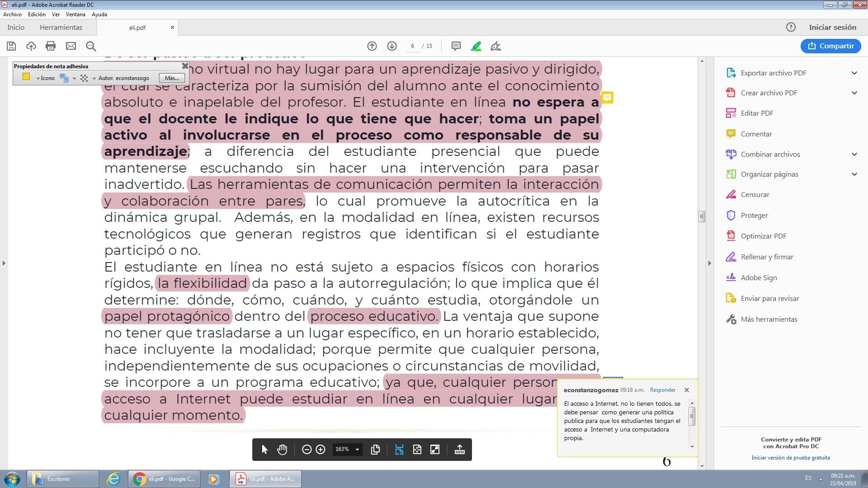Open the Edición menu
This screenshot has width=868, height=488.
point(37,14)
